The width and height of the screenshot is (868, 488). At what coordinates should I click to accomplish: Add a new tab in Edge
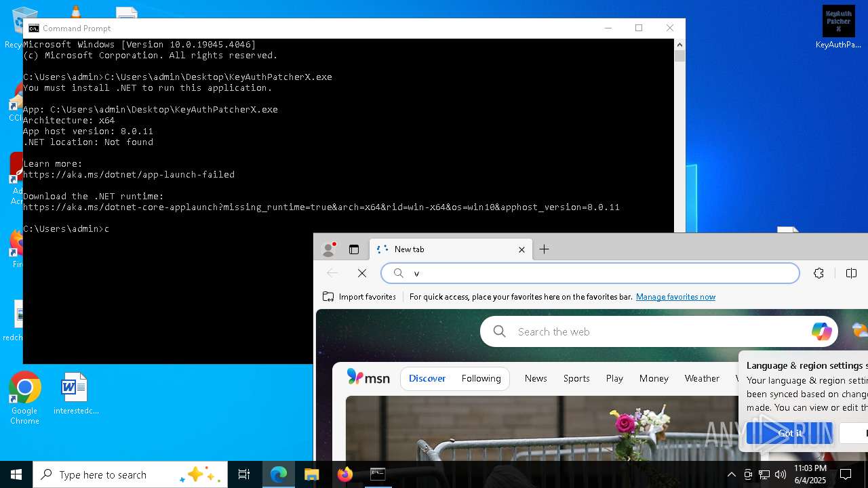tap(544, 249)
